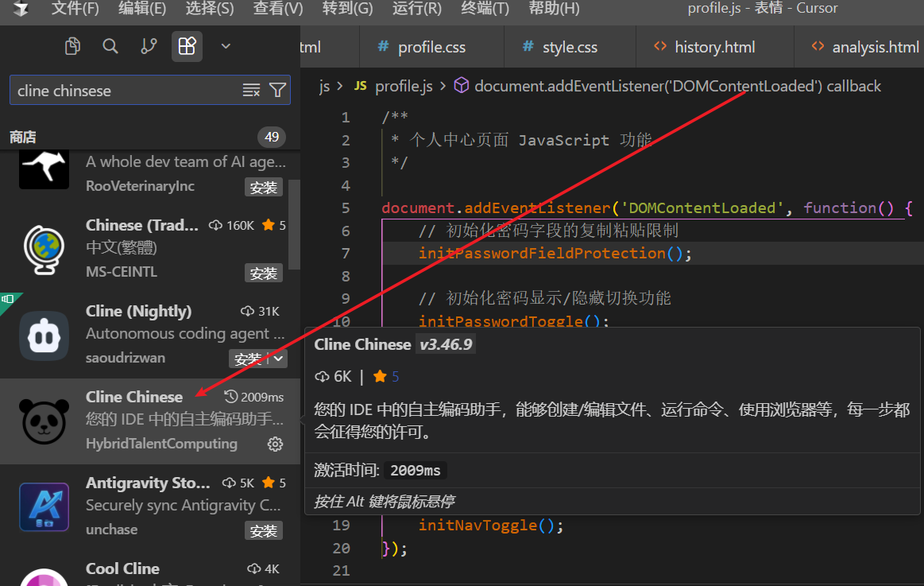Screen dimensions: 924x586
Task: Click the DOMContentLoaded callback breadcrumb
Action: click(678, 87)
